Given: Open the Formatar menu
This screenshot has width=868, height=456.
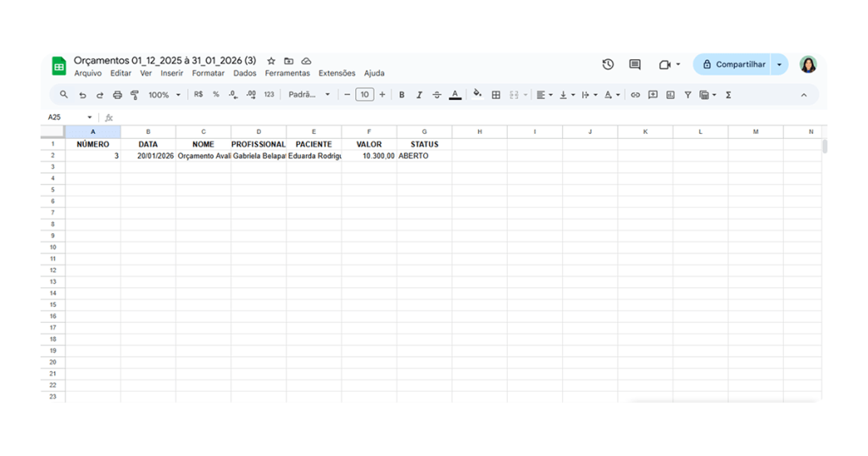Looking at the screenshot, I should (209, 74).
